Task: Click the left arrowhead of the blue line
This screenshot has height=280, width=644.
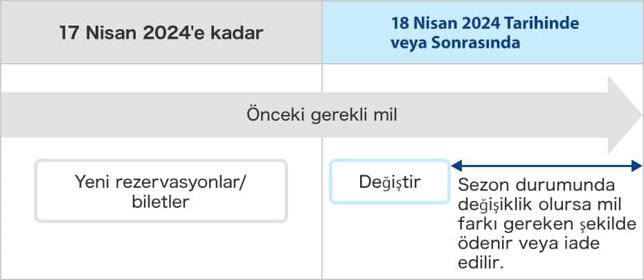Action: (455, 165)
